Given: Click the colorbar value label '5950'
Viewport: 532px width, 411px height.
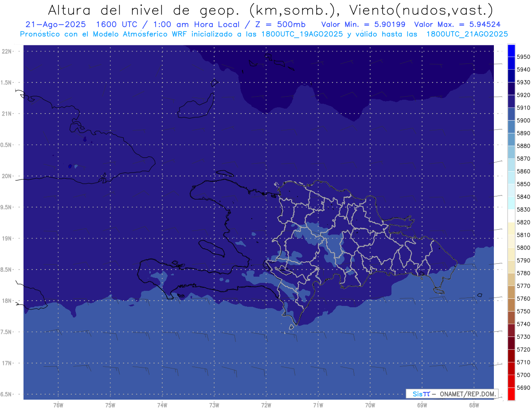Looking at the screenshot, I should (x=524, y=57).
